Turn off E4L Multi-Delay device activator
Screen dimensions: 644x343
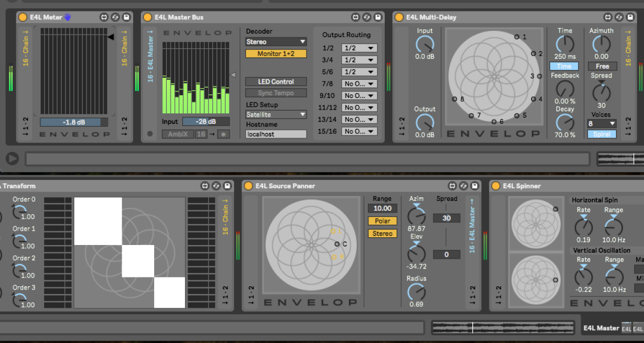[399, 17]
